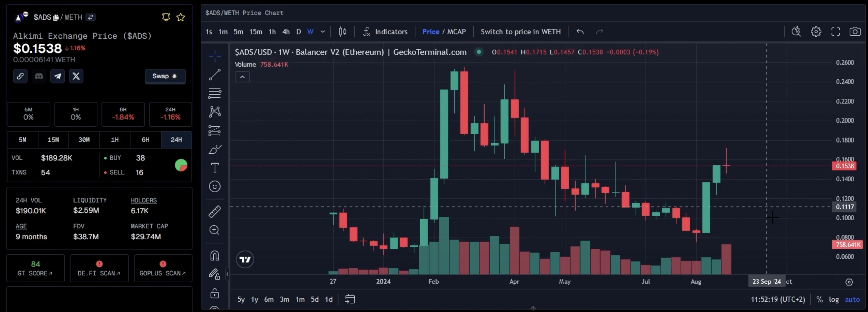The image size is (868, 312).
Task: Activate the magnet snap mode
Action: pos(214,256)
